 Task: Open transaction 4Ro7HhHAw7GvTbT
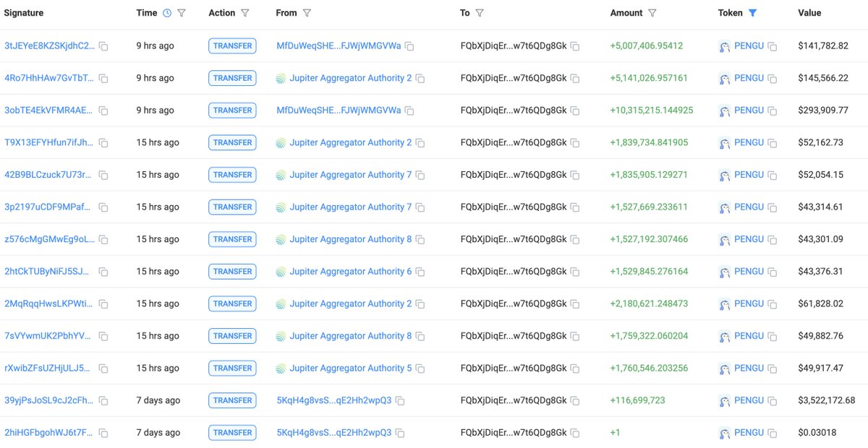coord(49,78)
